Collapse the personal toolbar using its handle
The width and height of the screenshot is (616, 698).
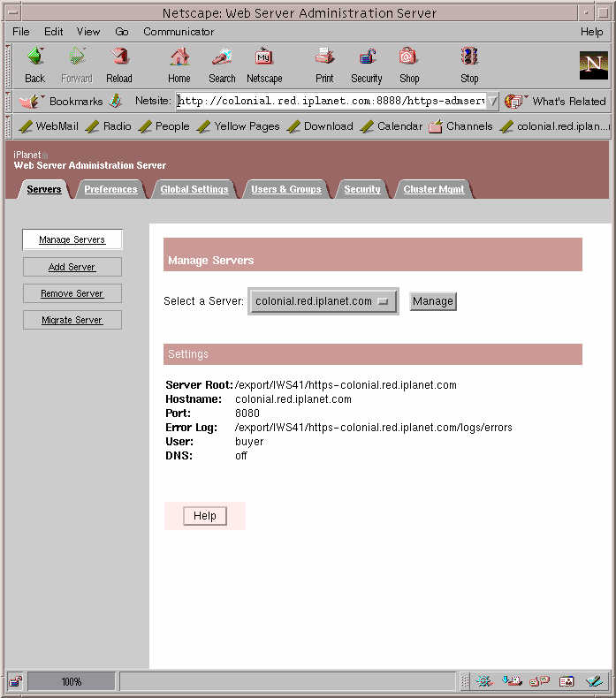pos(8,126)
